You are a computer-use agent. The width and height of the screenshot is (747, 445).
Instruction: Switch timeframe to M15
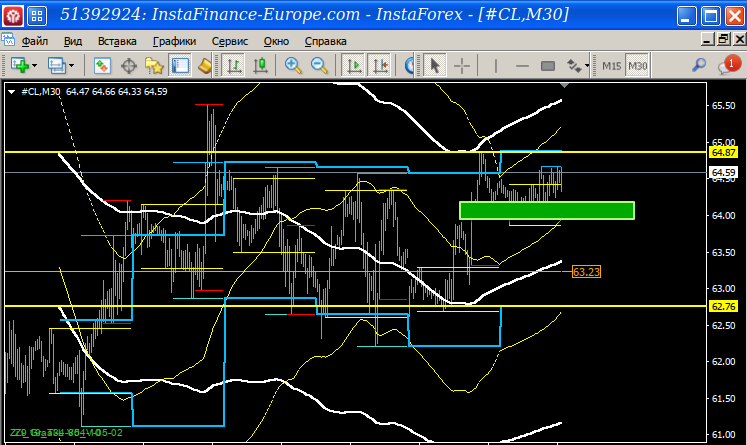point(611,66)
